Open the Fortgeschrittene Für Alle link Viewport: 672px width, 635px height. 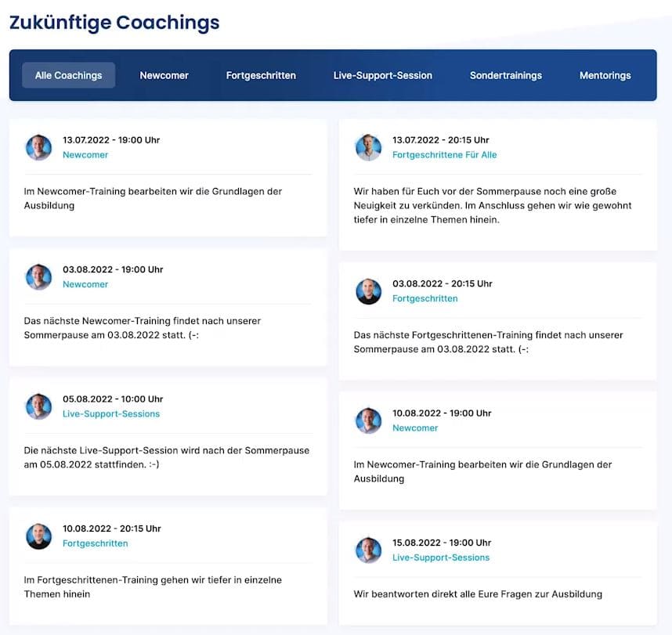tap(444, 155)
